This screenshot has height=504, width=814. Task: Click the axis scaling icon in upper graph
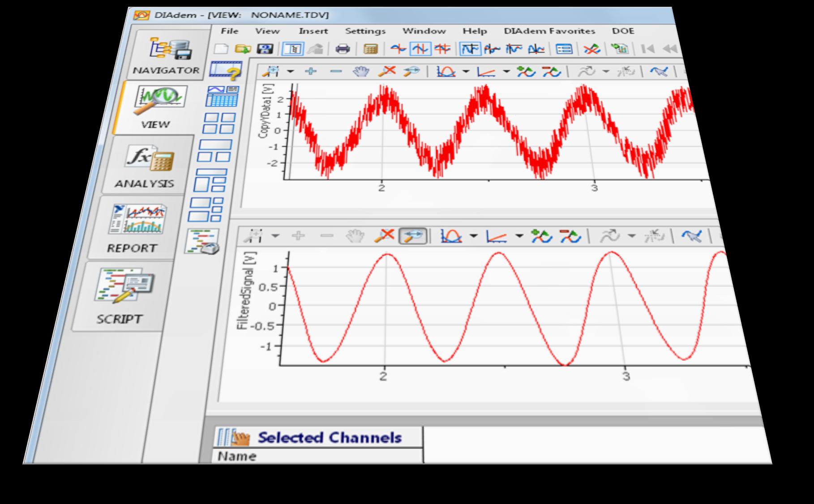486,71
